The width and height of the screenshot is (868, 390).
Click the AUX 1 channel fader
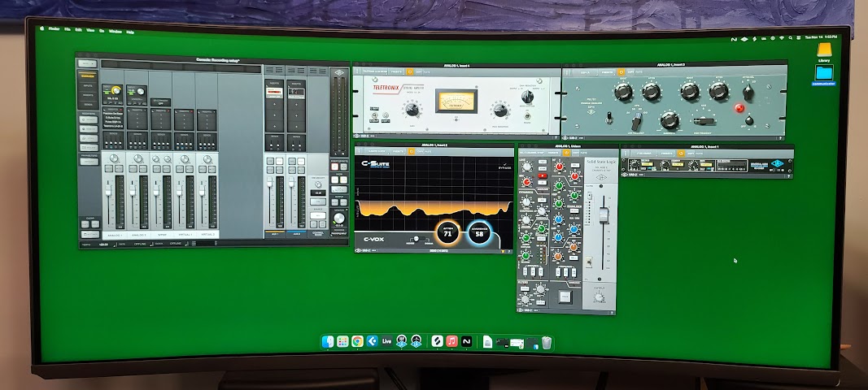click(269, 182)
